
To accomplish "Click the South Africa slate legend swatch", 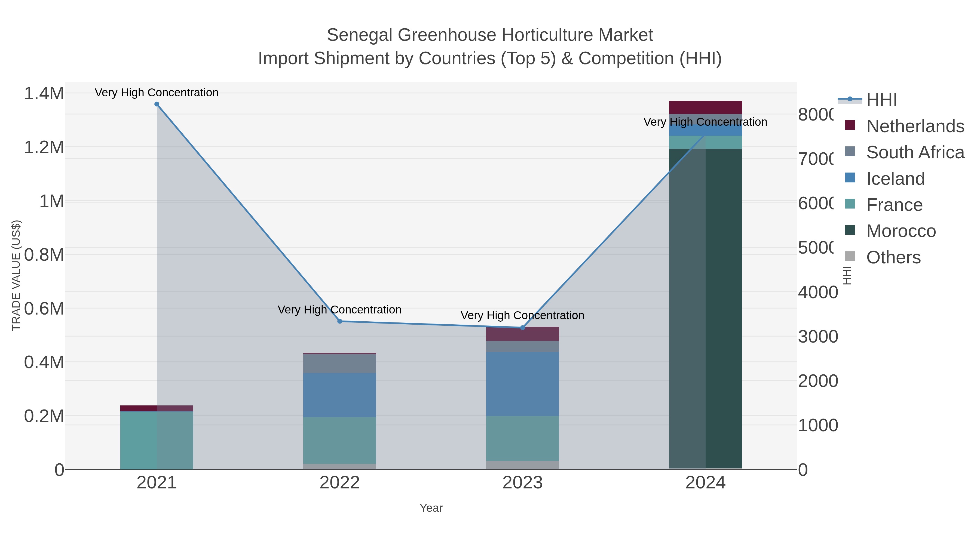I will pos(850,151).
